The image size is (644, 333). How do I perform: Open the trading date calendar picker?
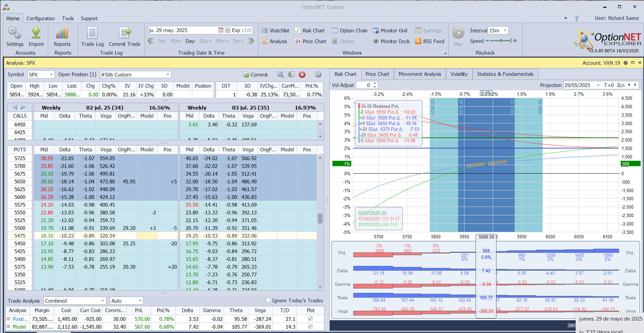221,30
